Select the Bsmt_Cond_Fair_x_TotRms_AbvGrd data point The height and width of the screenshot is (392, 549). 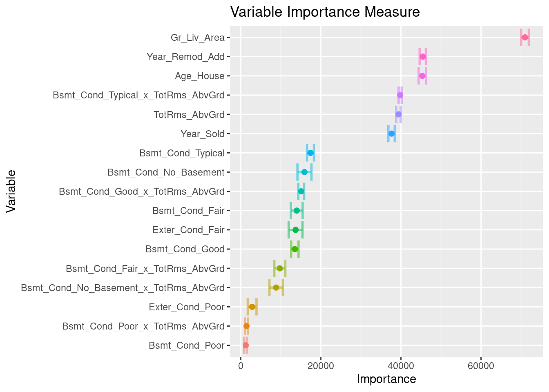pyautogui.click(x=280, y=268)
